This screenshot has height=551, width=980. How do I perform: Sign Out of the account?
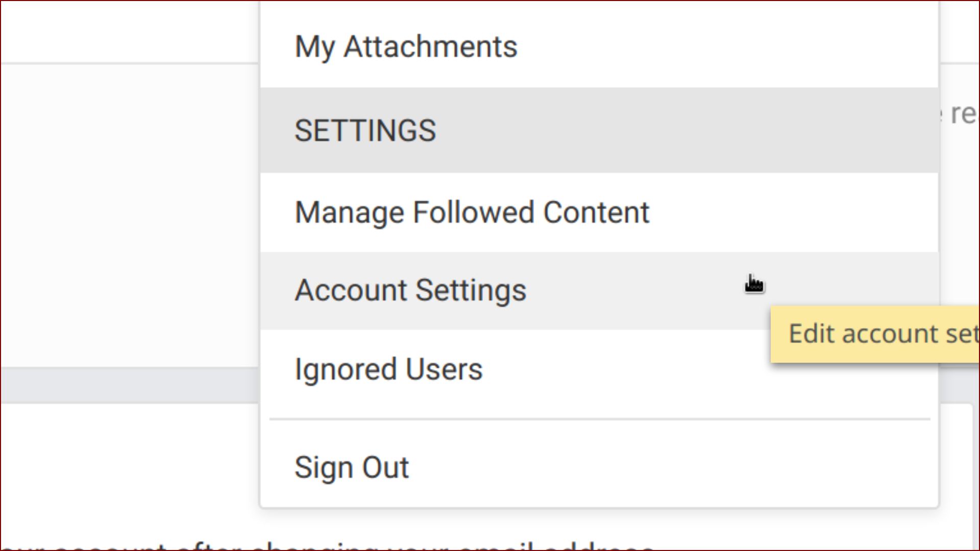coord(599,467)
